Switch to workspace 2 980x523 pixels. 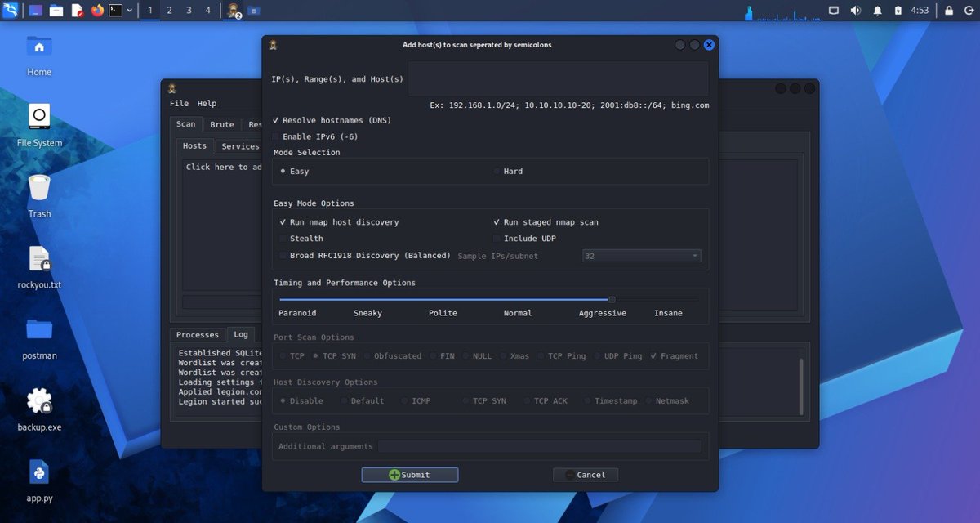coord(169,11)
